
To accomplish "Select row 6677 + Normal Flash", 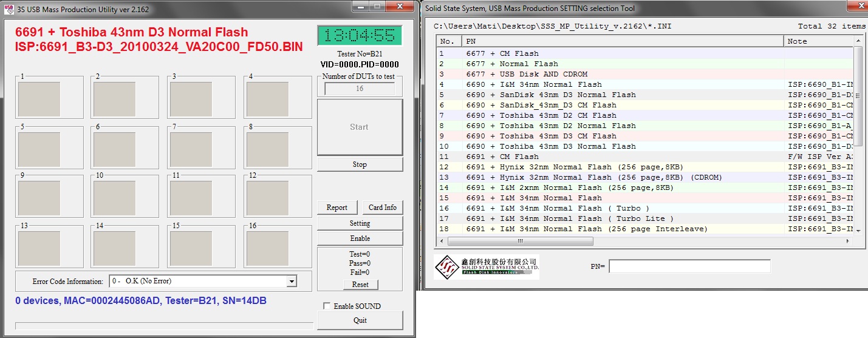I will click(x=645, y=64).
